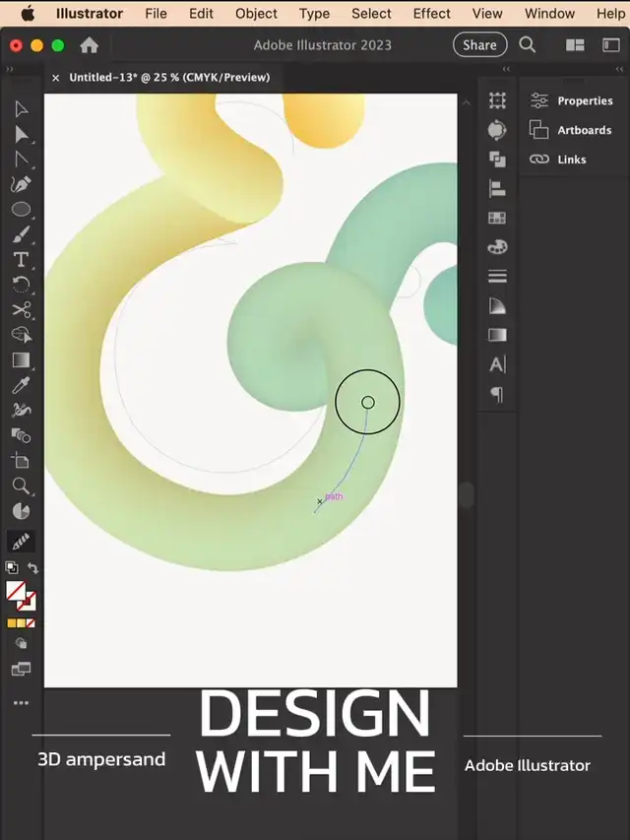Open the Swatches grid panel icon

(497, 219)
